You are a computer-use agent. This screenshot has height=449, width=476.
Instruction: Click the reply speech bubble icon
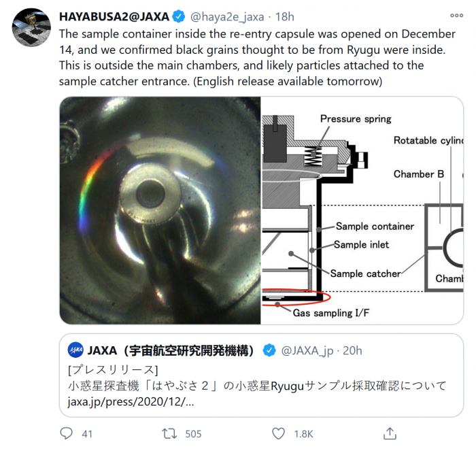click(66, 433)
